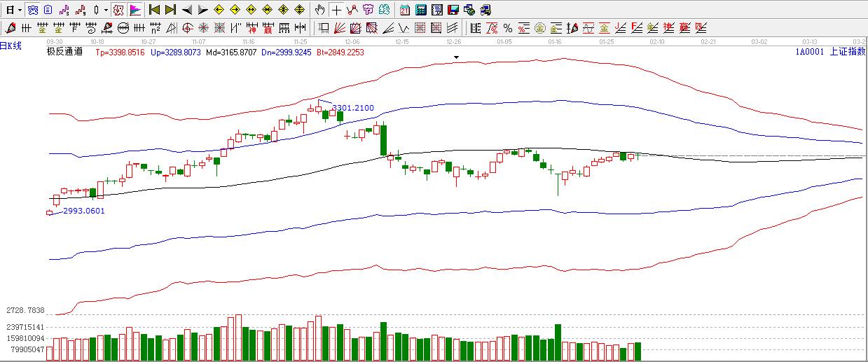Toggle the red pattern button beside the flag
This screenshot has width=868, height=362.
click(119, 10)
